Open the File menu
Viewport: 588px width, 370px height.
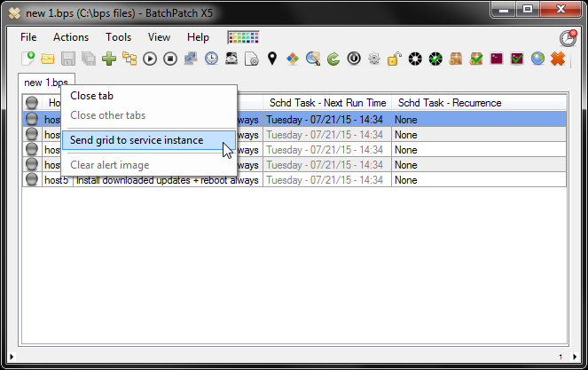[28, 37]
